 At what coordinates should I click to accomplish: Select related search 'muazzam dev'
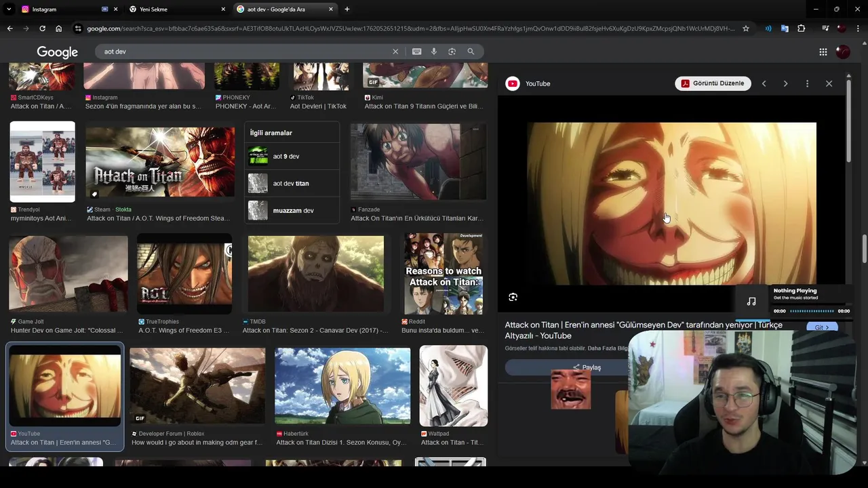(x=292, y=211)
